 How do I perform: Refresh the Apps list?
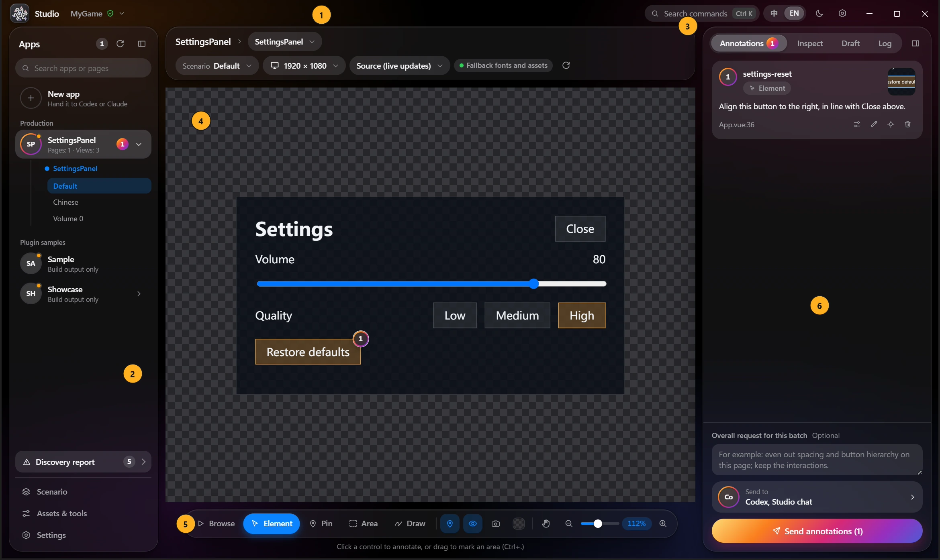tap(120, 44)
